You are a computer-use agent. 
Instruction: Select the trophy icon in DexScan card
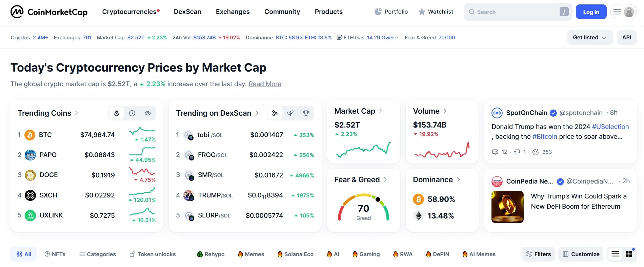[306, 113]
